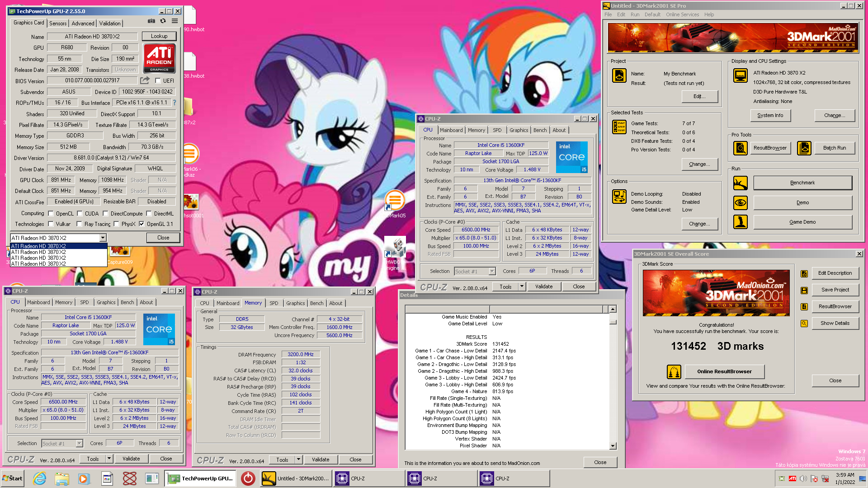868x488 pixels.
Task: Click Start button on taskbar
Action: [x=13, y=478]
